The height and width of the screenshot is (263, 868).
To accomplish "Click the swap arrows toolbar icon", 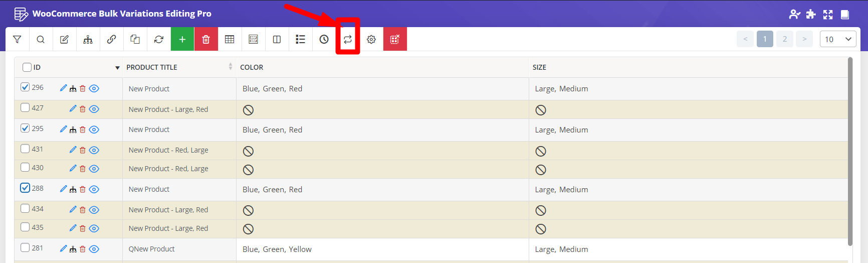I will (348, 39).
